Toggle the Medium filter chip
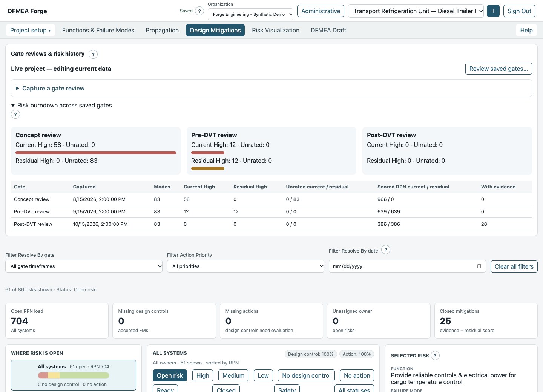 click(233, 375)
